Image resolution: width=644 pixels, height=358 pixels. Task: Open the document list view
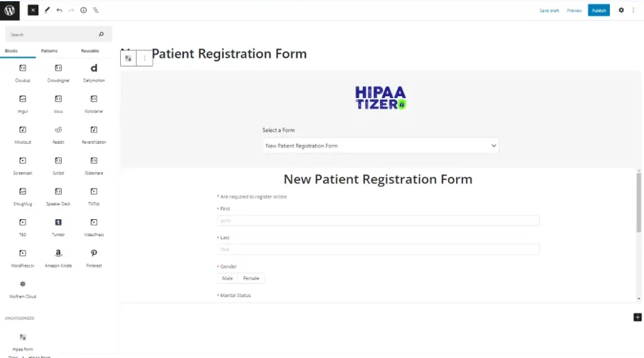(x=96, y=10)
